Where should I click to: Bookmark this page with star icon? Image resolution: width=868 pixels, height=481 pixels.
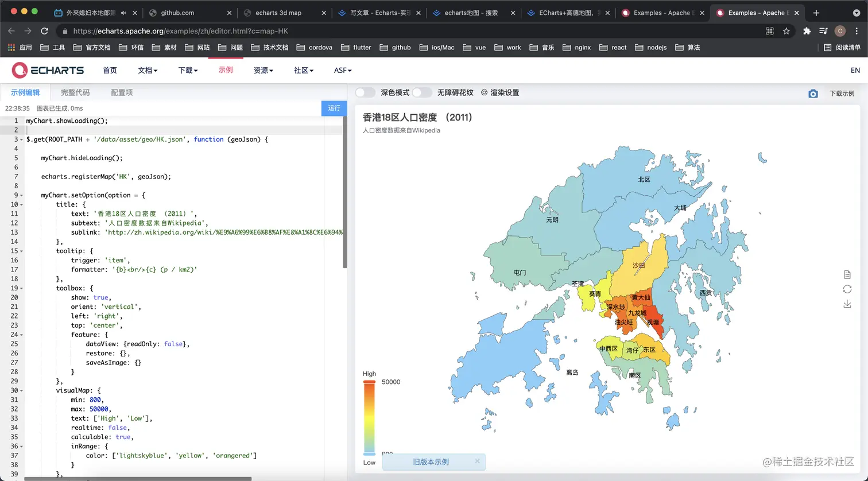tap(786, 31)
